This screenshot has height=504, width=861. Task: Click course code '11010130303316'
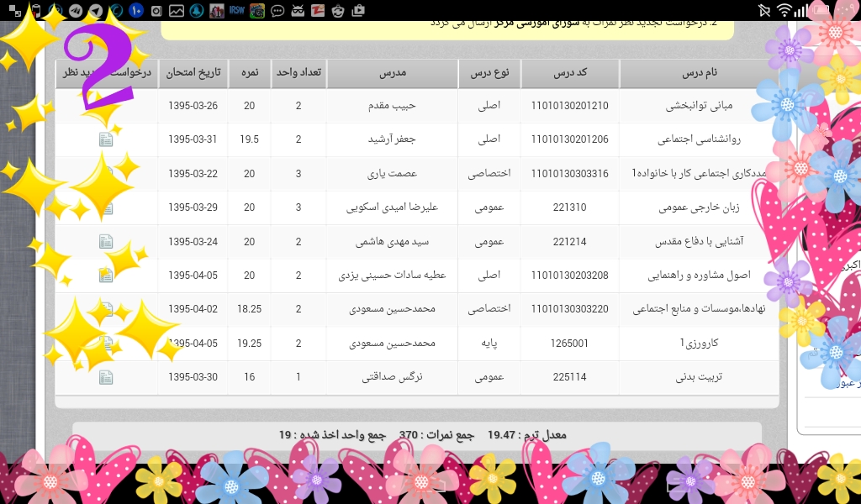(569, 174)
